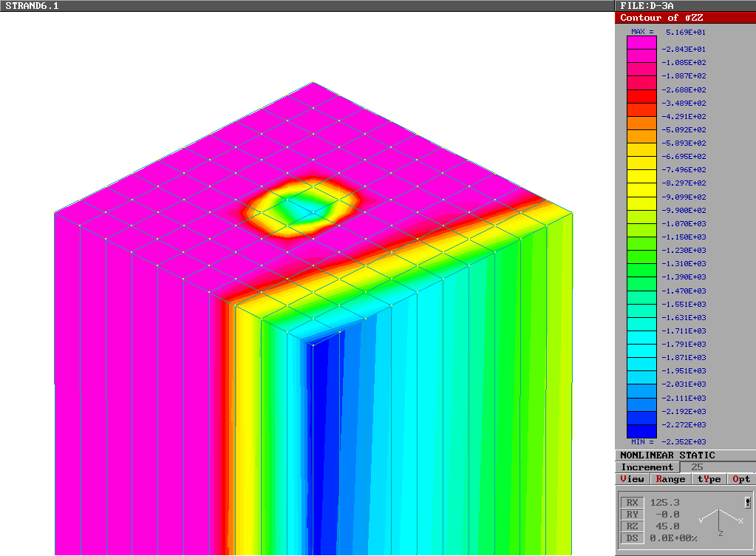
Task: Select the RY rotation button
Action: tap(632, 515)
